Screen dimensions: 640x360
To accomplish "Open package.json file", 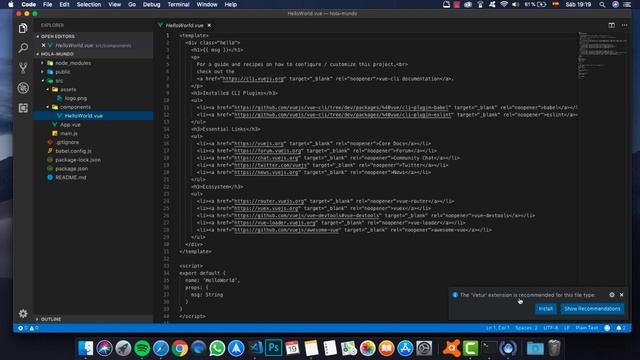I will point(71,169).
